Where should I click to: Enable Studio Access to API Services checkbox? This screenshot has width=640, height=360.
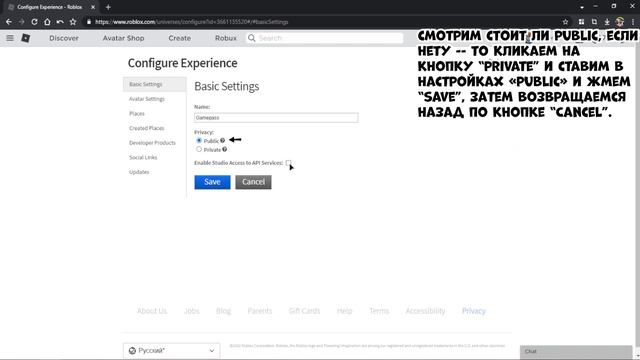click(289, 163)
